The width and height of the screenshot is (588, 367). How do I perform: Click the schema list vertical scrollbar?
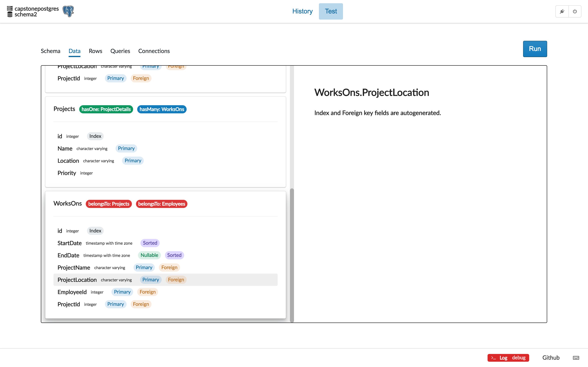[x=292, y=255]
